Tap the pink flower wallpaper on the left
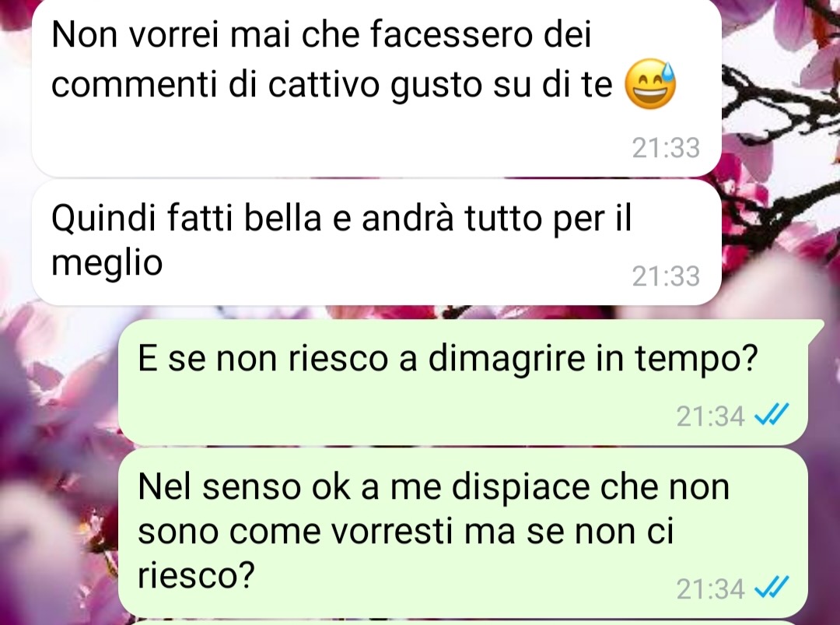The width and height of the screenshot is (840, 625). [54, 429]
